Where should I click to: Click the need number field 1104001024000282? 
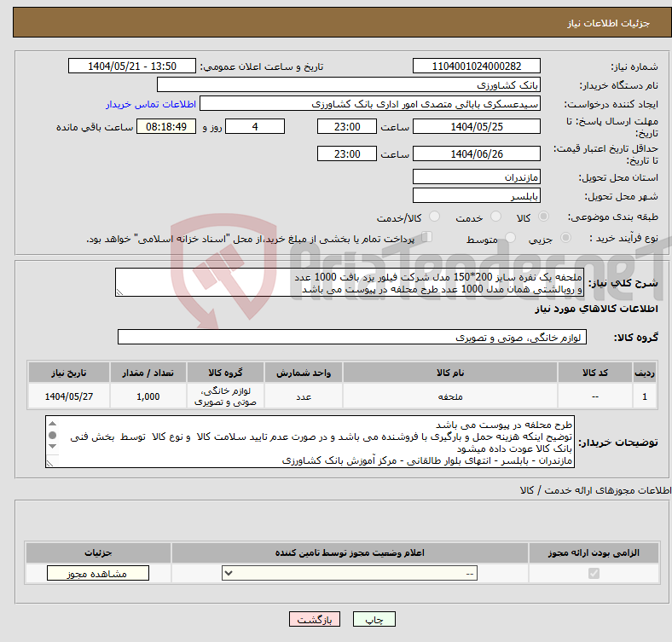(476, 66)
